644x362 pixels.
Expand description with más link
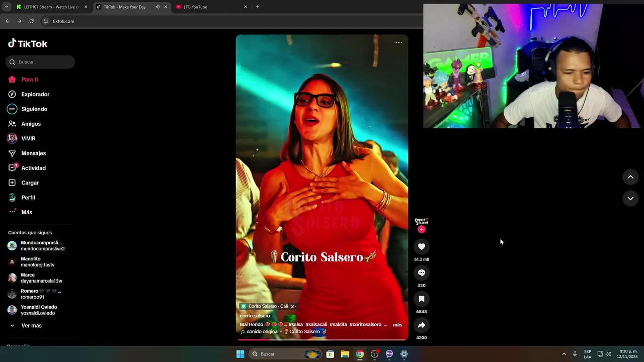pos(397,325)
